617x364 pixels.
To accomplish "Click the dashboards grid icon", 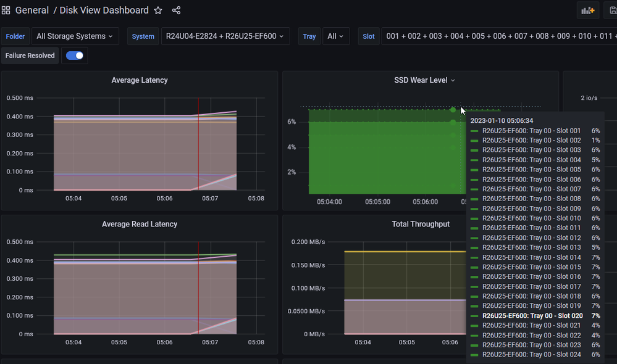I will click(x=6, y=10).
